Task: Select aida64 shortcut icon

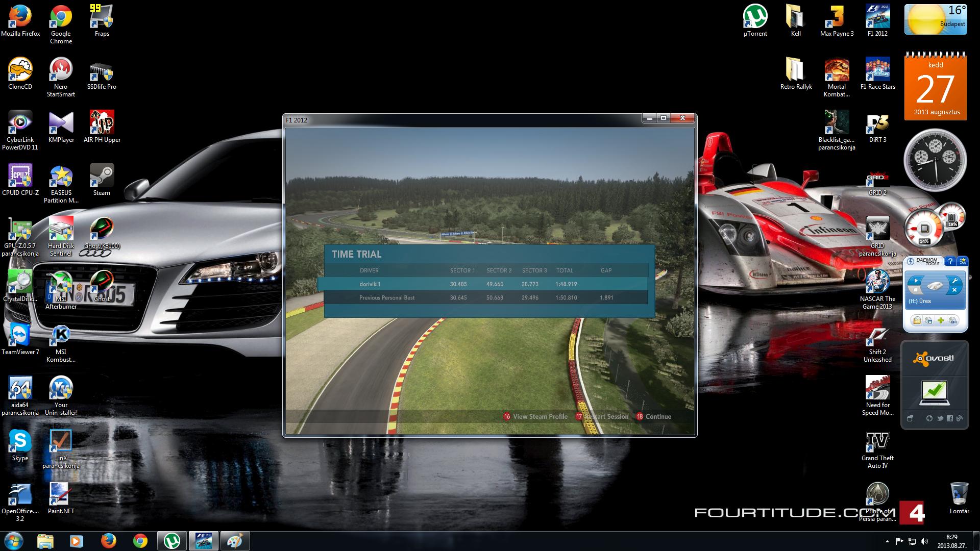Action: click(x=20, y=396)
